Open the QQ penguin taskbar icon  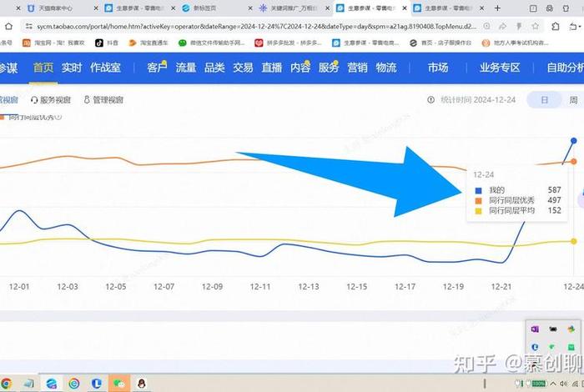tap(142, 383)
